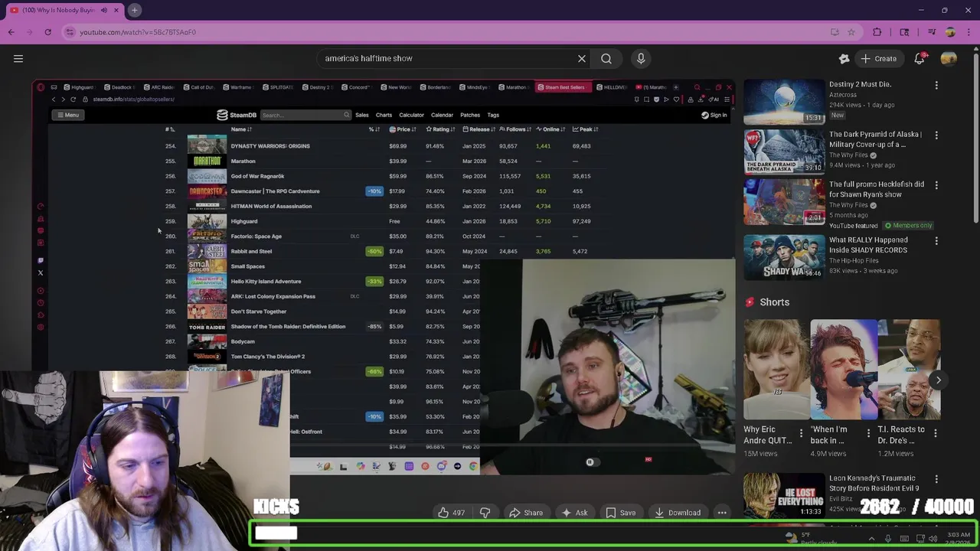The width and height of the screenshot is (980, 551).
Task: Open options for Hecklefish promo video
Action: pyautogui.click(x=936, y=185)
